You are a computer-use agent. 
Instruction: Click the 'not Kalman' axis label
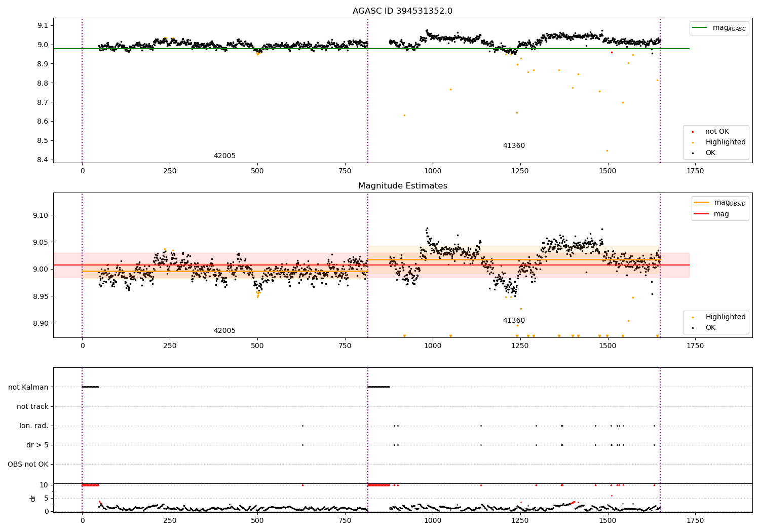tap(28, 388)
